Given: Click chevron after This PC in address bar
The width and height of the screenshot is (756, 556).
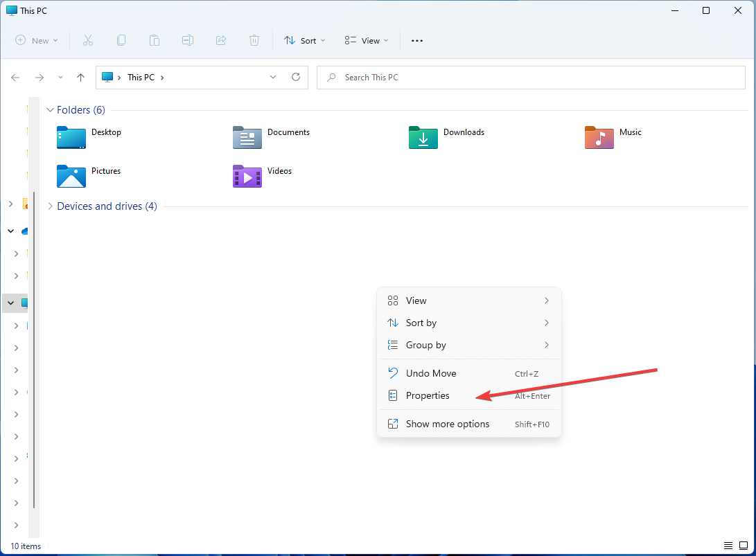Looking at the screenshot, I should click(x=162, y=78).
